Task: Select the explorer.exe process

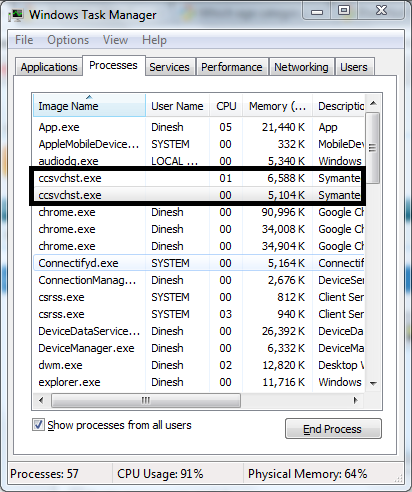Action: (199, 382)
